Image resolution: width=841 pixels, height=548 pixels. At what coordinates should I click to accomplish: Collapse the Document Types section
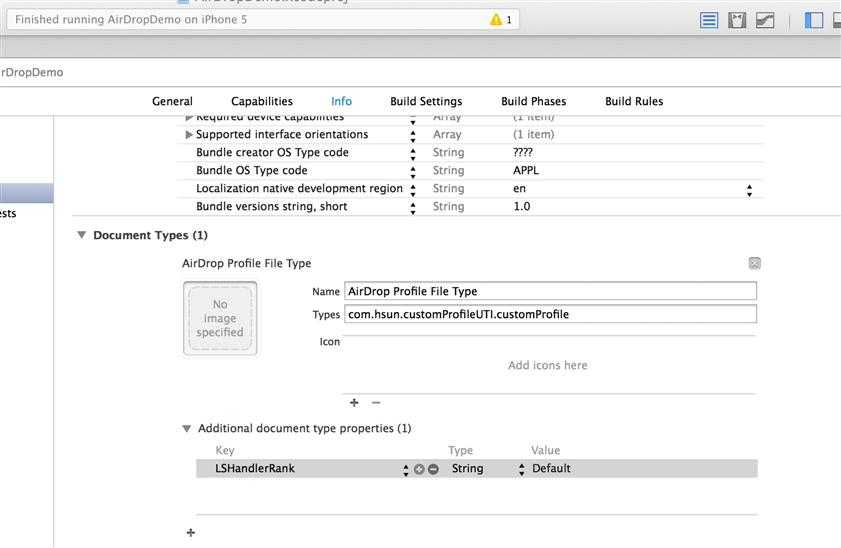tap(82, 235)
